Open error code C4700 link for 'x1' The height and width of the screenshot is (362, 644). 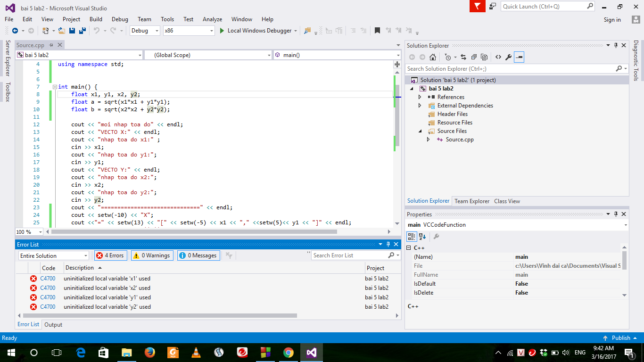pos(48,279)
